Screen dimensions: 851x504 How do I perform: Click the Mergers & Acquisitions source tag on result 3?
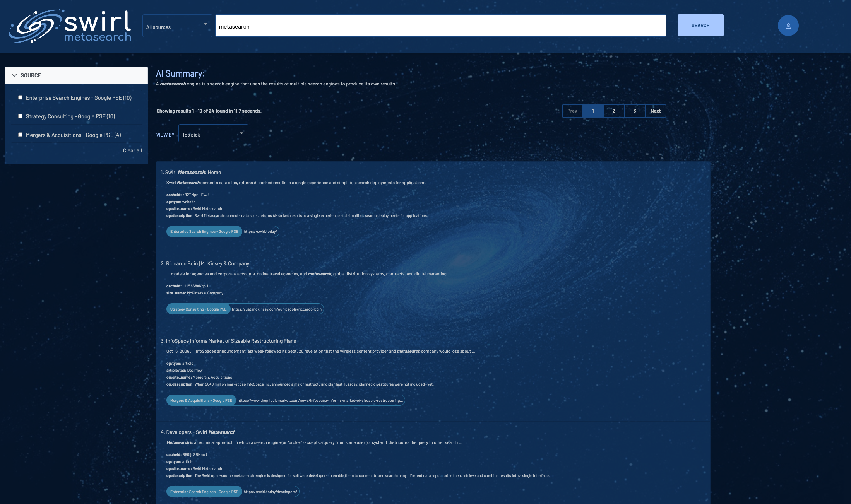click(201, 401)
